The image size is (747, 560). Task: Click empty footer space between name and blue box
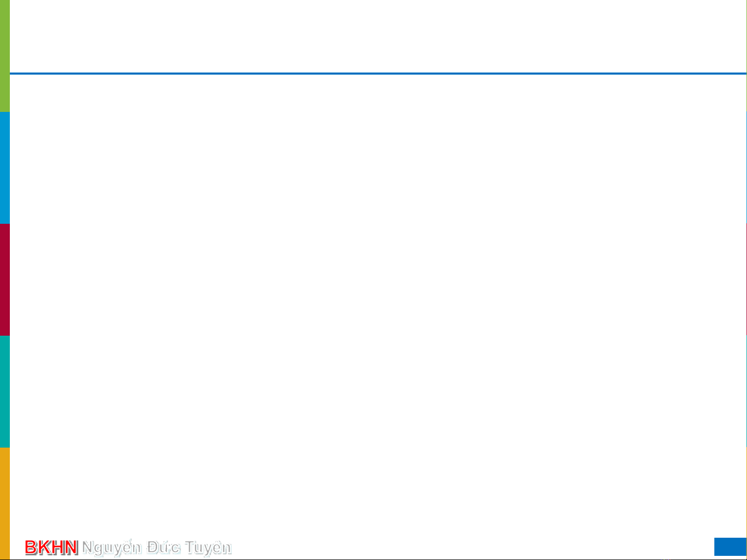(467, 547)
